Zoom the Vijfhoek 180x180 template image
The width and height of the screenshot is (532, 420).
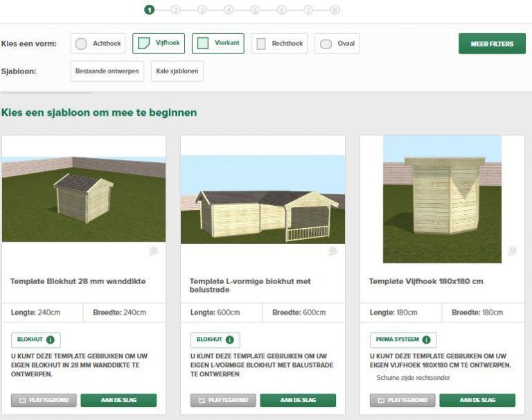512,251
